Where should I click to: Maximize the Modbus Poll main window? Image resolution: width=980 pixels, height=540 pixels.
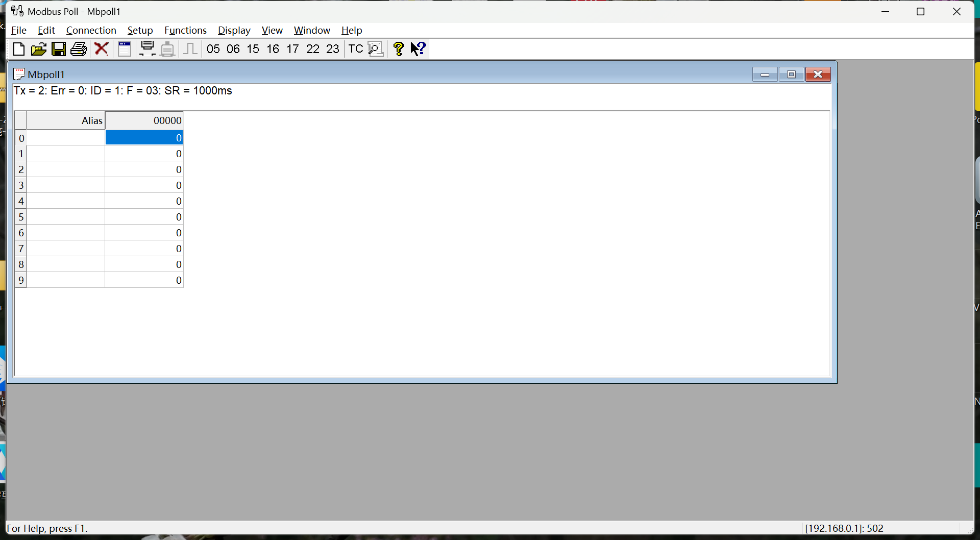click(x=921, y=11)
